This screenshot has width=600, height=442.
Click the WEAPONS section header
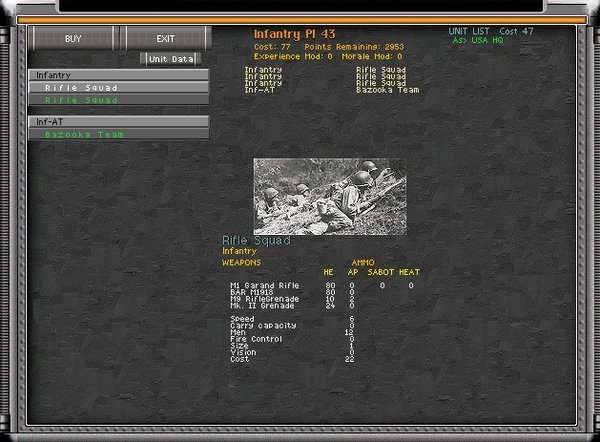(241, 262)
